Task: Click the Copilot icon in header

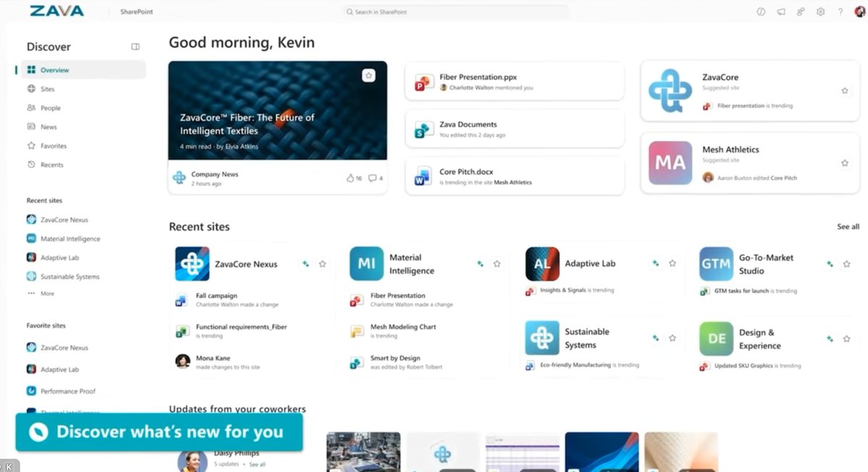Action: pyautogui.click(x=761, y=12)
